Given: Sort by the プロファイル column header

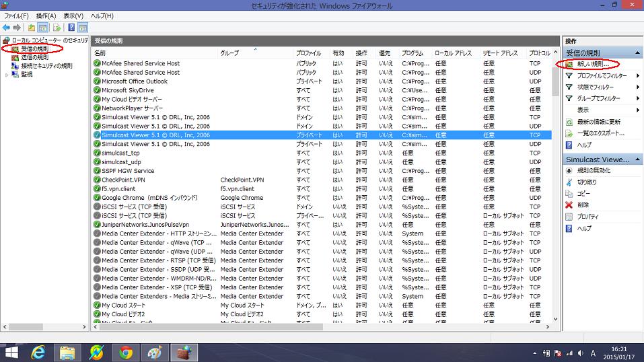Looking at the screenshot, I should [x=312, y=53].
